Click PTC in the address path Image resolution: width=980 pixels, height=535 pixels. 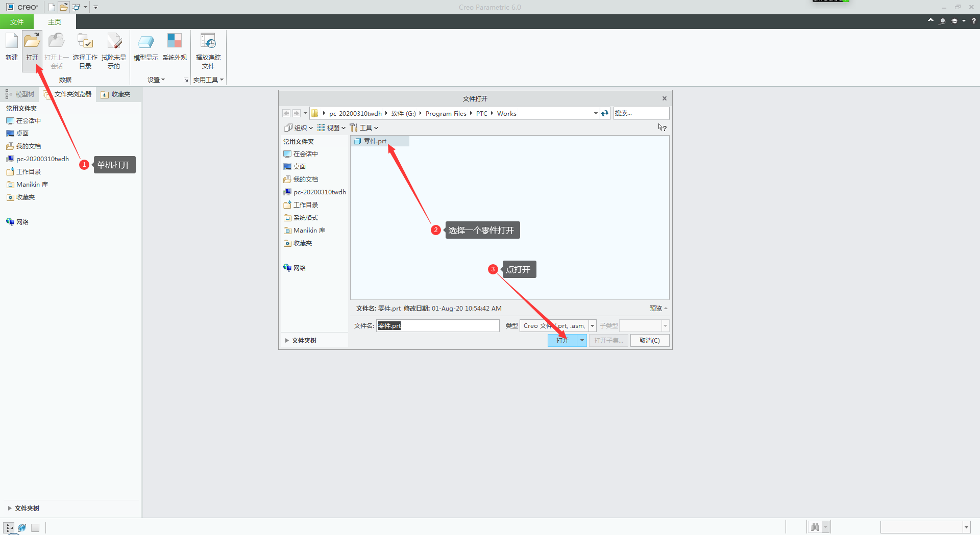tap(482, 114)
